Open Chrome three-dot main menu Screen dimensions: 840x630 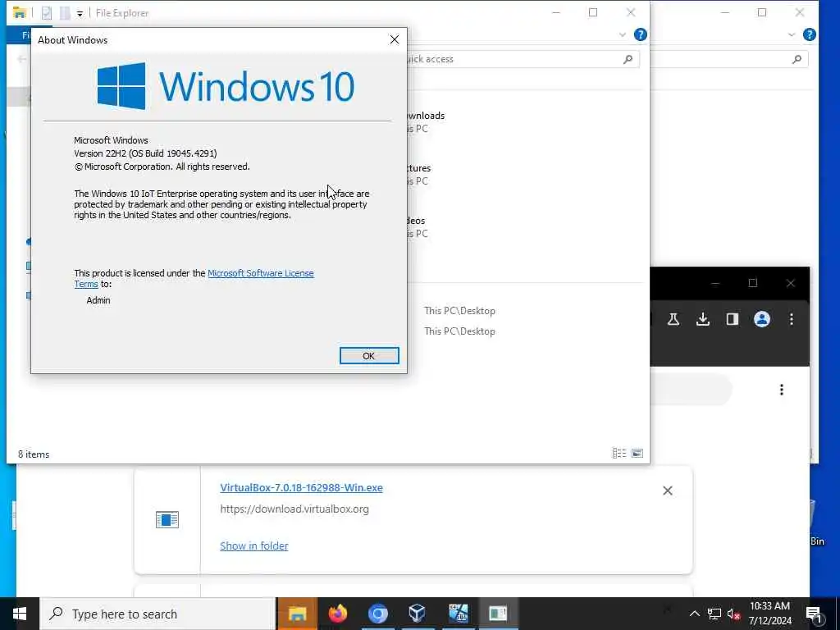point(792,320)
